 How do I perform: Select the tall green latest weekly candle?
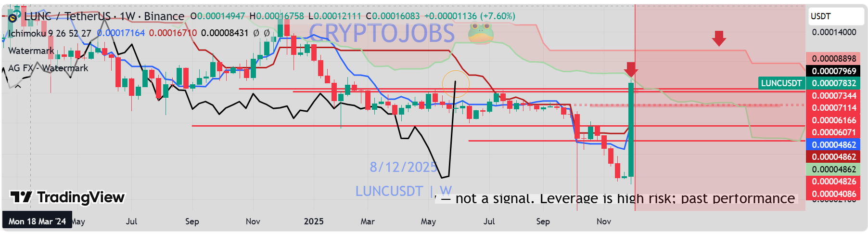[631, 129]
